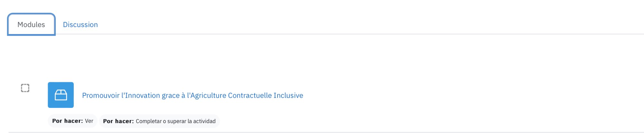Tick the empty dashed completion box

pyautogui.click(x=25, y=88)
